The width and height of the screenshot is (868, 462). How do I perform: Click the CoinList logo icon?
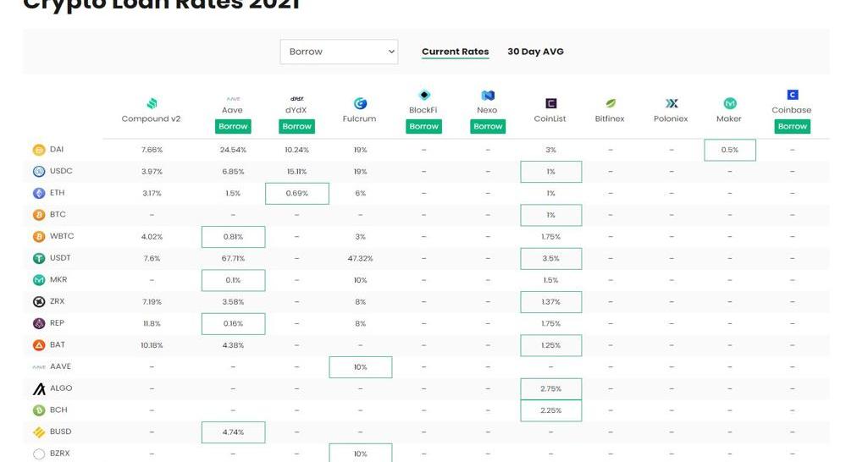(550, 103)
